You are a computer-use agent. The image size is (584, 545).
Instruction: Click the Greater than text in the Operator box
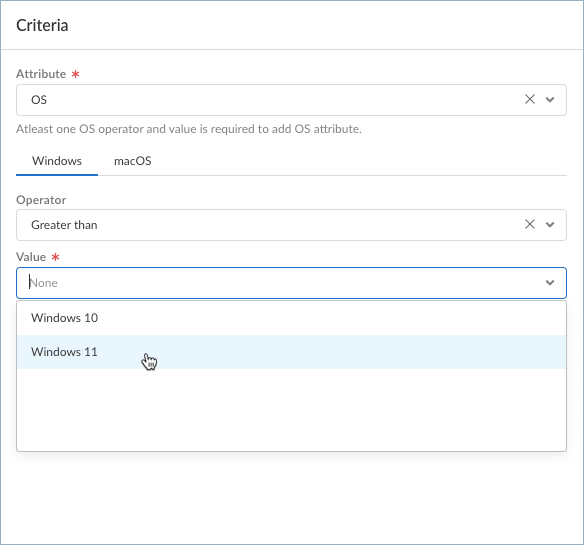(x=64, y=225)
